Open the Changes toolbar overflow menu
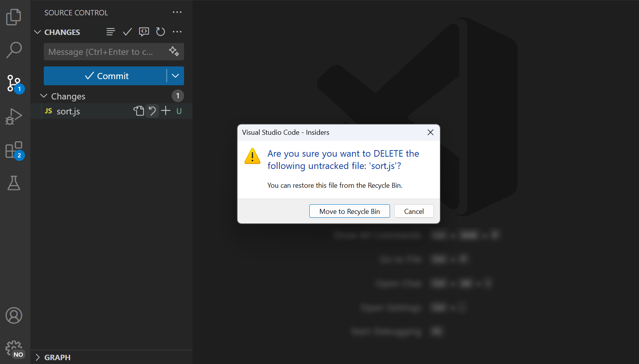 (x=177, y=32)
